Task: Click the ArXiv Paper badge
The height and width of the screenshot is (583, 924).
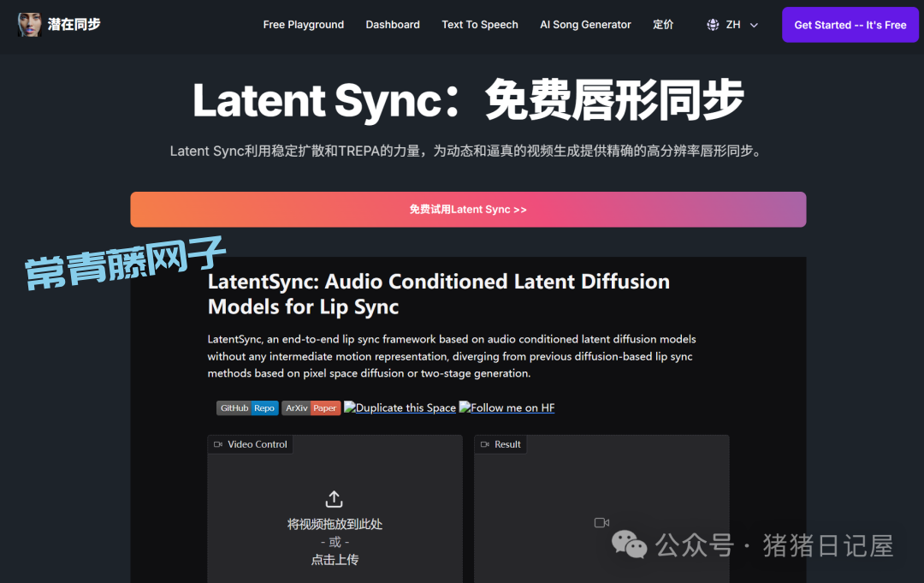Action: 311,408
